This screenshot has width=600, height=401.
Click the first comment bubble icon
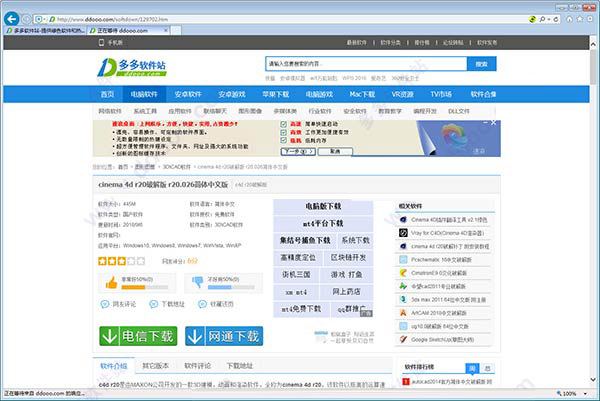tap(104, 304)
